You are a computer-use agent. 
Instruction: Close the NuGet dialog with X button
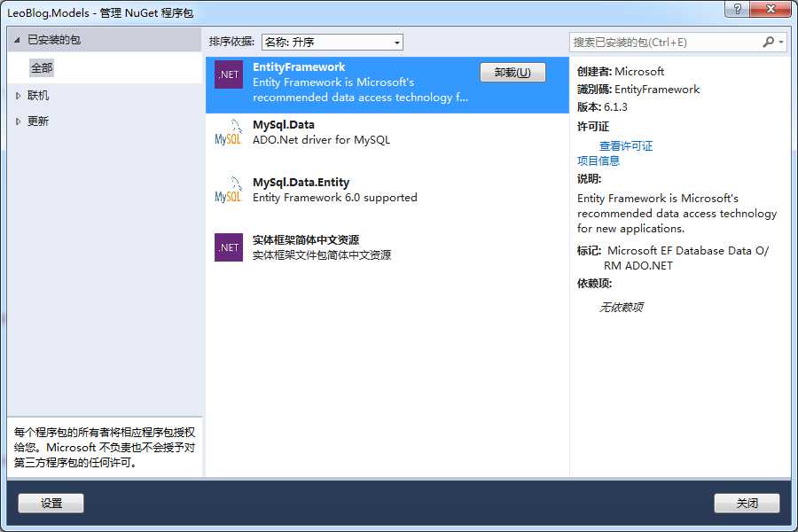pyautogui.click(x=771, y=9)
